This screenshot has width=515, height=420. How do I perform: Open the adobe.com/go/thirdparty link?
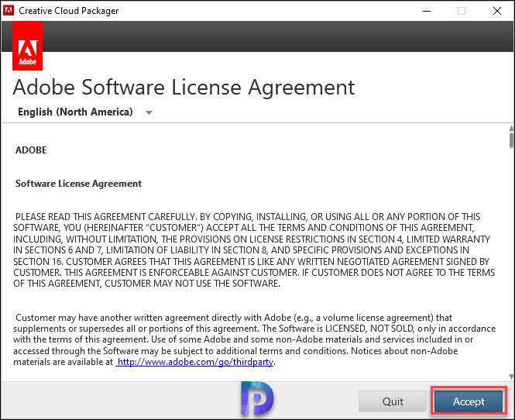(x=195, y=362)
